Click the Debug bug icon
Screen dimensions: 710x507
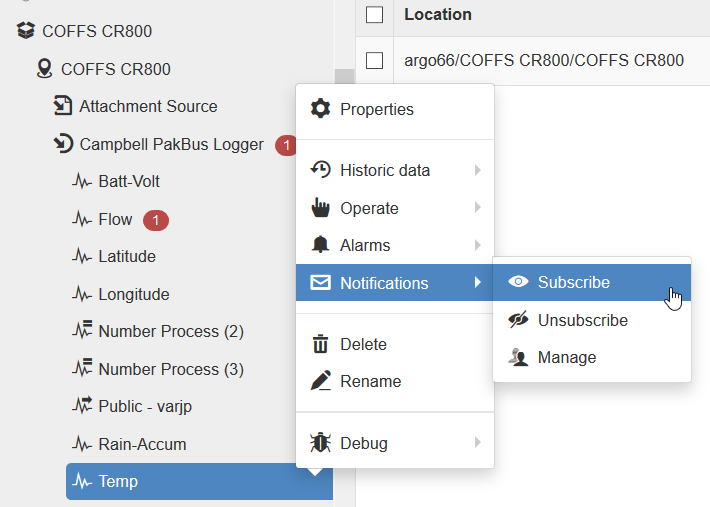tap(321, 443)
